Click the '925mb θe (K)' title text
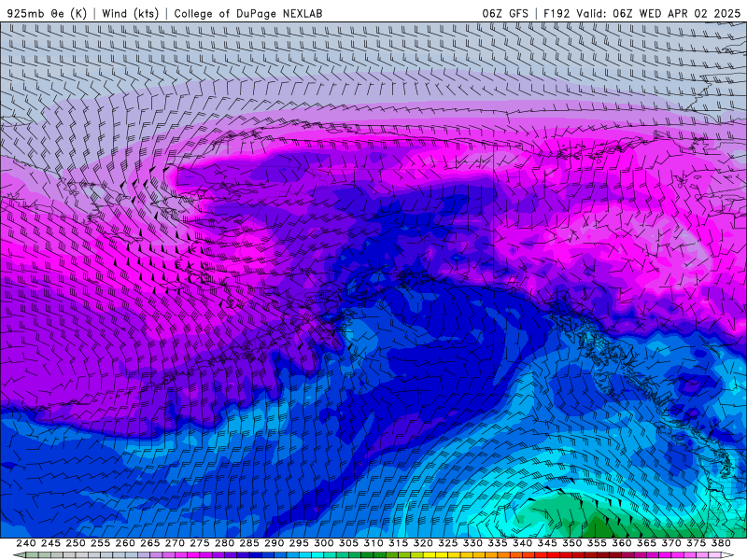This screenshot has width=747, height=560. click(47, 13)
